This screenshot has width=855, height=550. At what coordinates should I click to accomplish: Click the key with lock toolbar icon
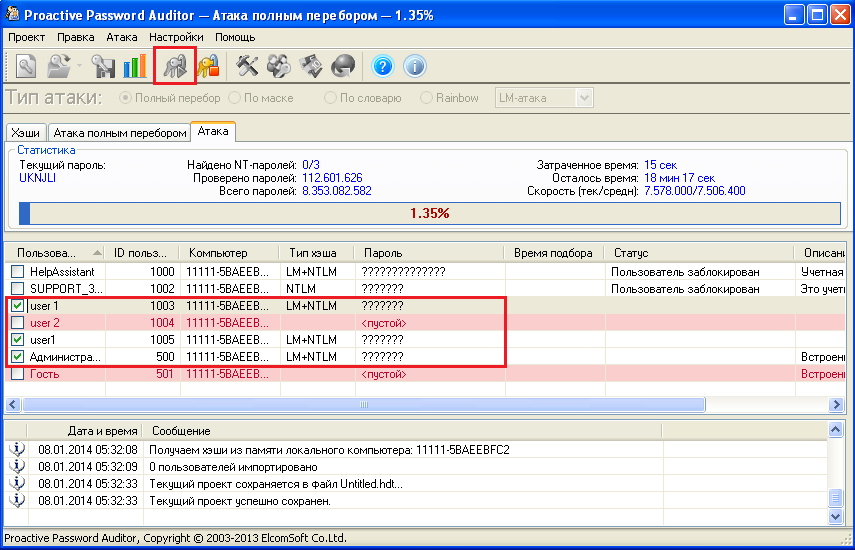(x=208, y=66)
